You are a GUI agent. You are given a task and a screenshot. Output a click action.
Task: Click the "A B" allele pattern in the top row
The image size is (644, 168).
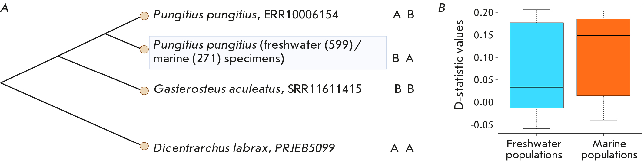click(403, 15)
